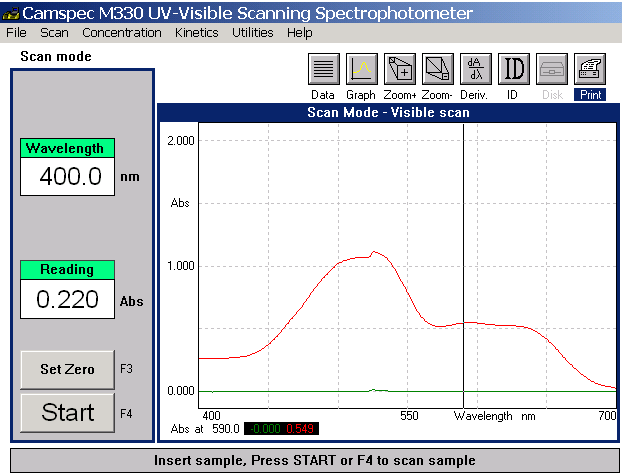Click the Set Zero button
Viewport: 622px width, 475px height.
click(67, 369)
